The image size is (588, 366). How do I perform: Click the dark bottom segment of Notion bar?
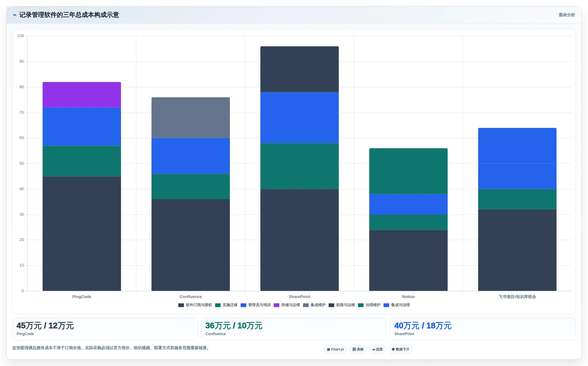tap(408, 260)
